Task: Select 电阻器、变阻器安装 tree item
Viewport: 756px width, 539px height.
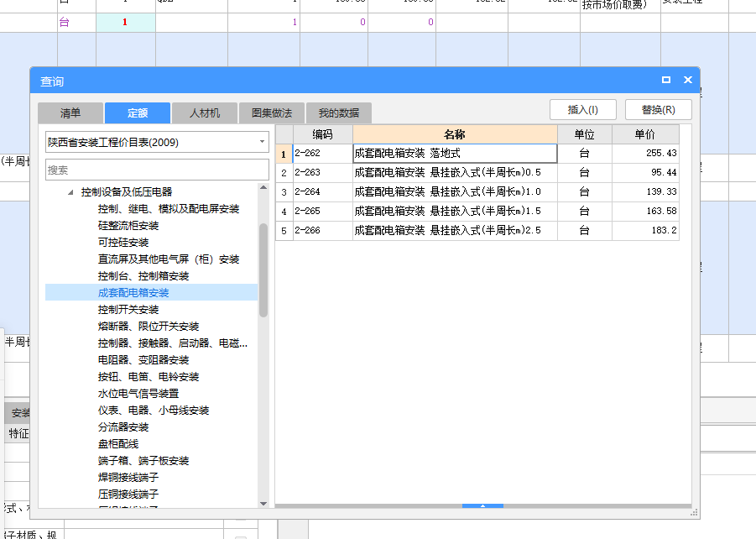Action: click(x=143, y=360)
